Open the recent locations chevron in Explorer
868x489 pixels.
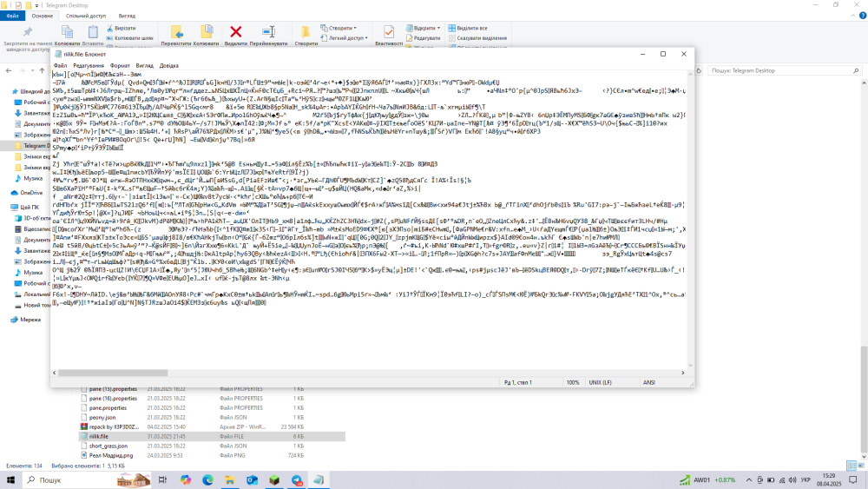coord(32,70)
